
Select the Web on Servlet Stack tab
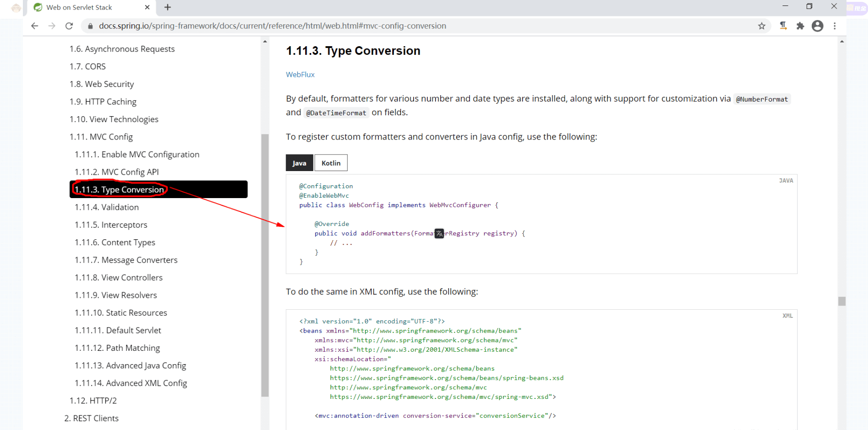tap(92, 7)
